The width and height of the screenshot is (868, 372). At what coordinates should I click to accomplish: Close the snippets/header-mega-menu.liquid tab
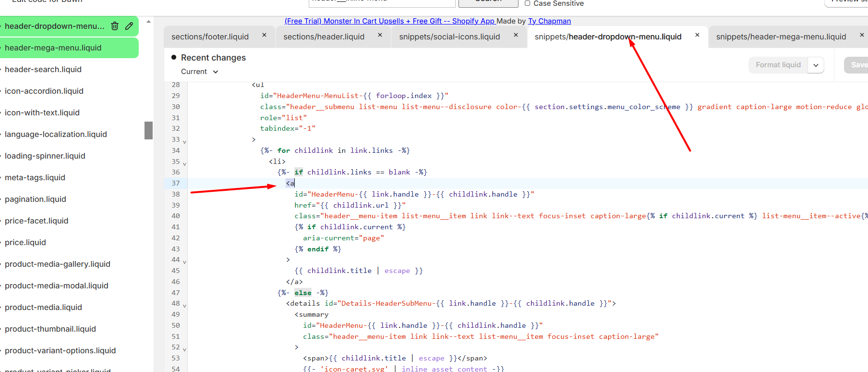pyautogui.click(x=862, y=35)
